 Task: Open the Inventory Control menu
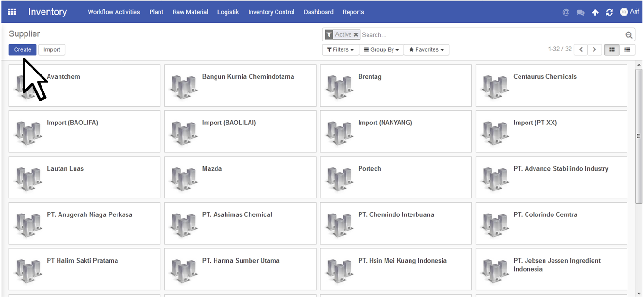pyautogui.click(x=271, y=12)
